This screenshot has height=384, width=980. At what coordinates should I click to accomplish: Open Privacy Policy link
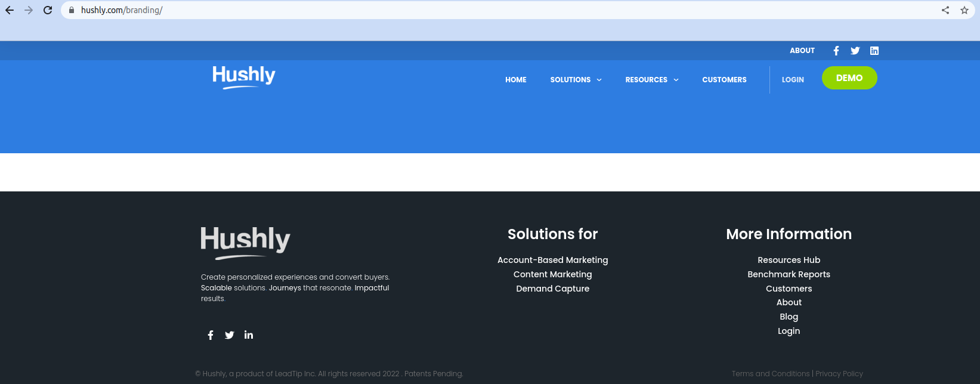839,374
